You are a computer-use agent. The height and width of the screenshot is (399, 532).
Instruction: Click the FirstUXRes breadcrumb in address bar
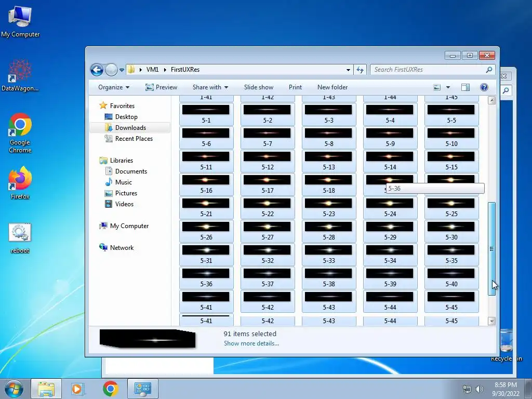tap(185, 70)
